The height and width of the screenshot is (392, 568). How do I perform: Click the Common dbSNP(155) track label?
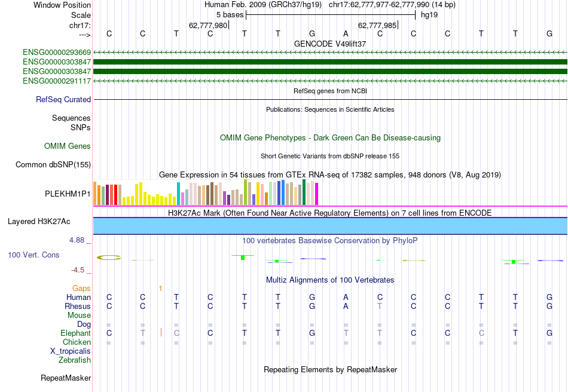(x=53, y=165)
